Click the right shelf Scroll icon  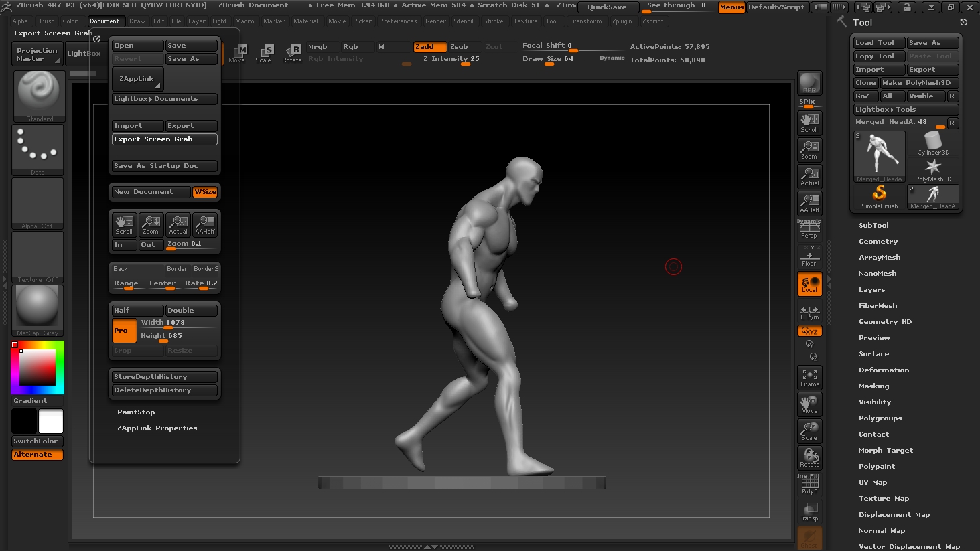point(809,123)
